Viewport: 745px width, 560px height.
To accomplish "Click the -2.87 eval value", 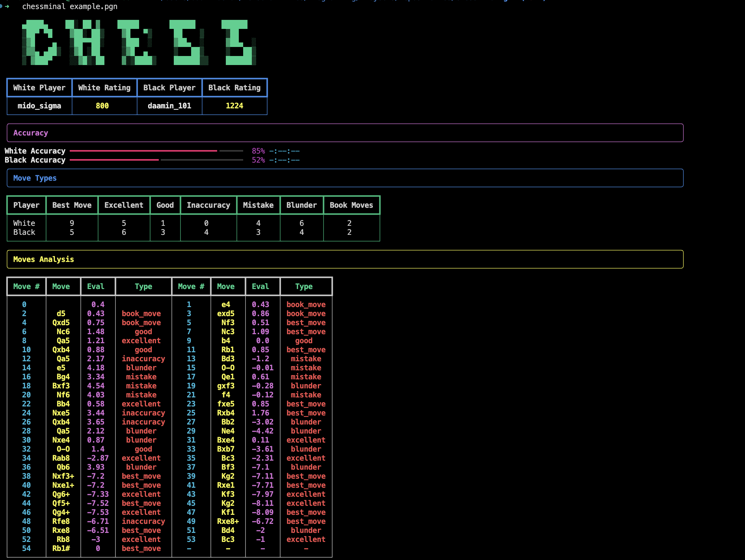I will 98,458.
